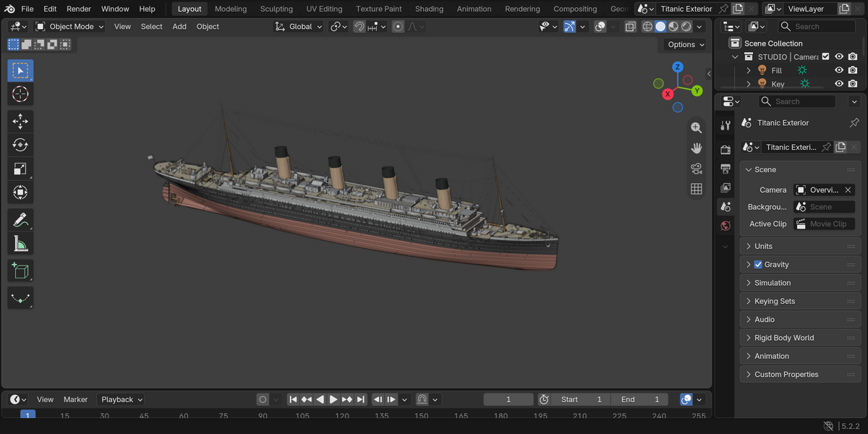Toggle X-Ray display mode
The height and width of the screenshot is (434, 868).
(x=630, y=26)
